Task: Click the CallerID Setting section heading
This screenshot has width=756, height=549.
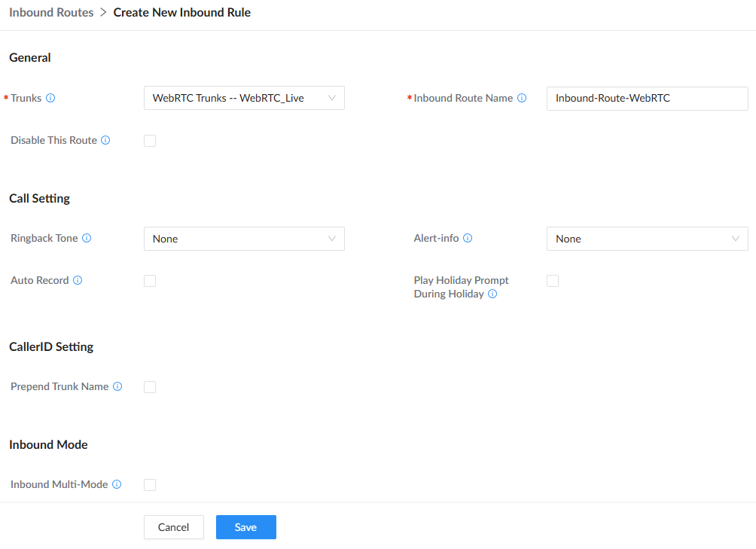Action: pyautogui.click(x=51, y=347)
